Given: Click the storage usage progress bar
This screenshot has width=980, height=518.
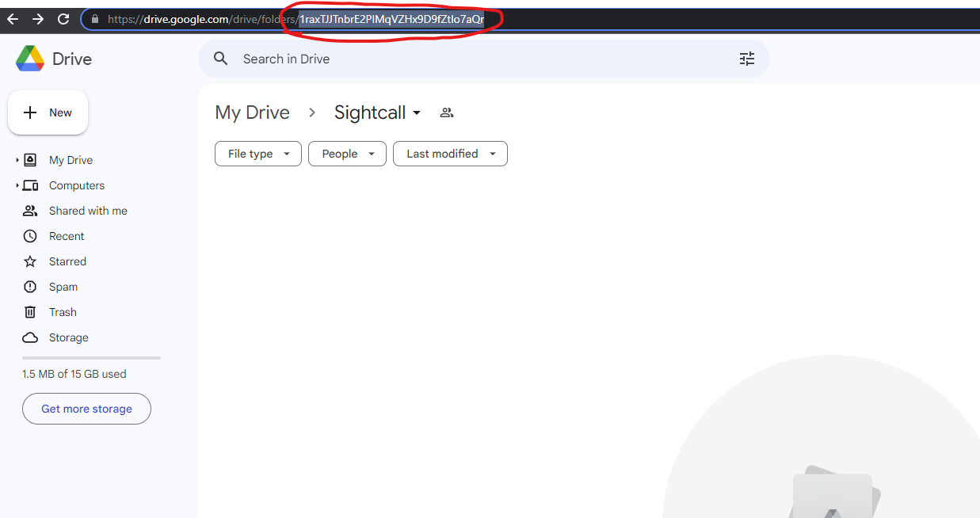Looking at the screenshot, I should 91,358.
